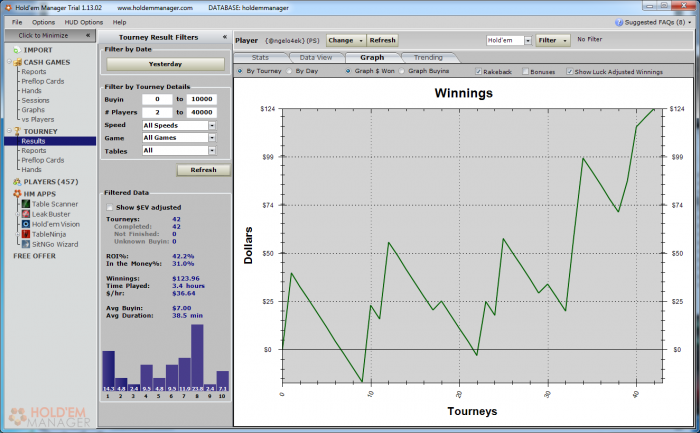Click the minimum # Players field
The image size is (700, 433).
[157, 112]
